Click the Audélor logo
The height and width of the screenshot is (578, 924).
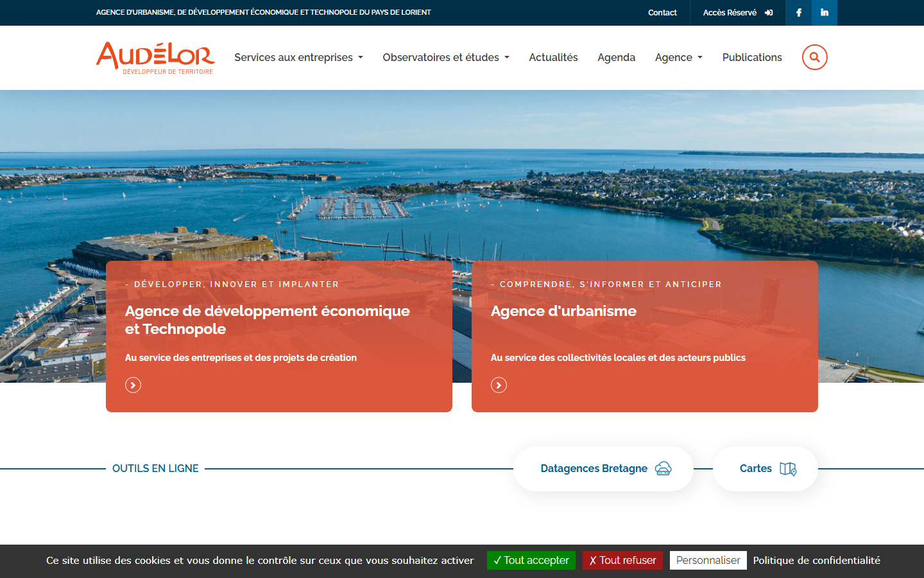pos(155,58)
